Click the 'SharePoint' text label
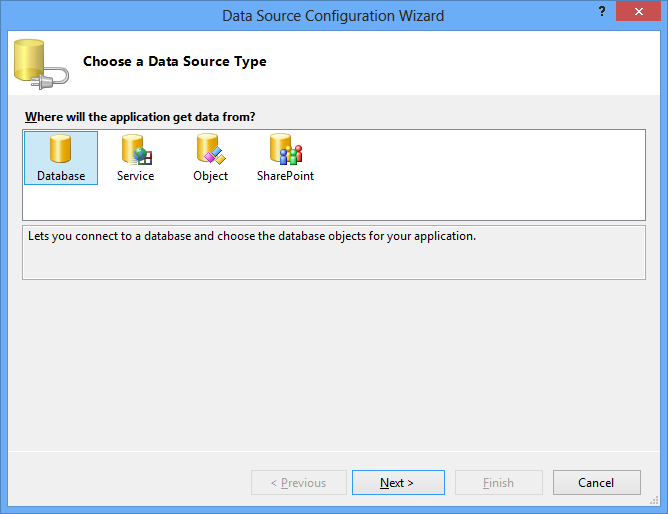 (285, 176)
